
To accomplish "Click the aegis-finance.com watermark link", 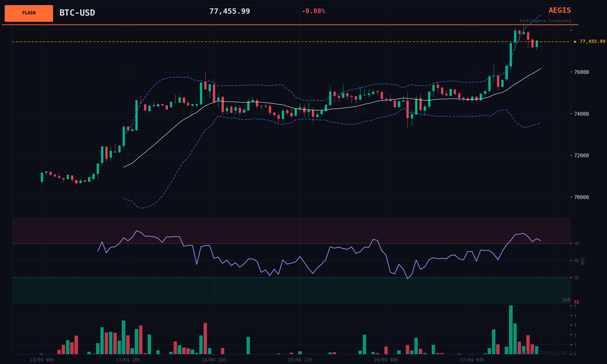I will coord(543,352).
